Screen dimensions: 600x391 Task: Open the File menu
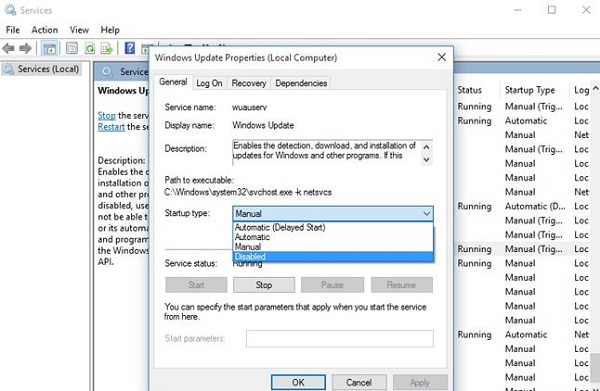pyautogui.click(x=13, y=30)
